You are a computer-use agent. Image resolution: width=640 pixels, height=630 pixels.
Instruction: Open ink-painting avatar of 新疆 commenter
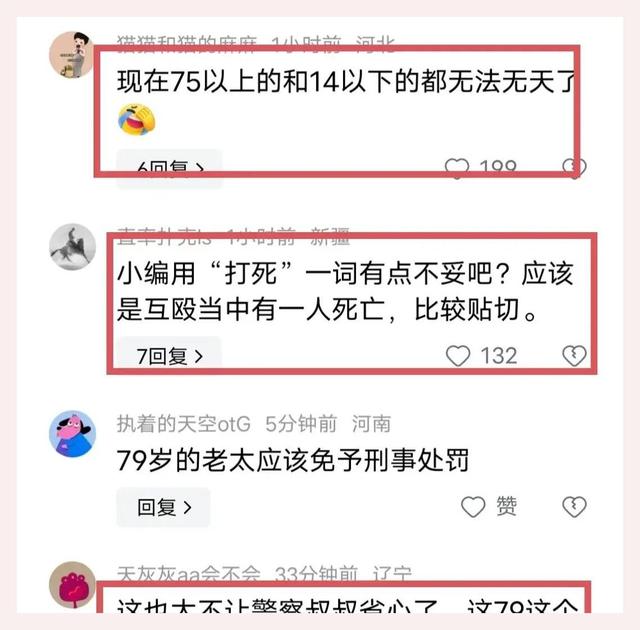(72, 246)
